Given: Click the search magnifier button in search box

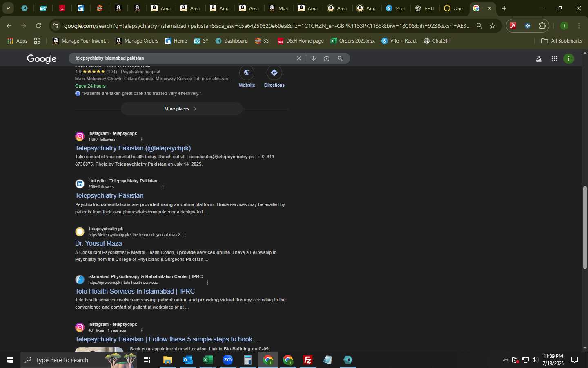Looking at the screenshot, I should click(x=340, y=58).
